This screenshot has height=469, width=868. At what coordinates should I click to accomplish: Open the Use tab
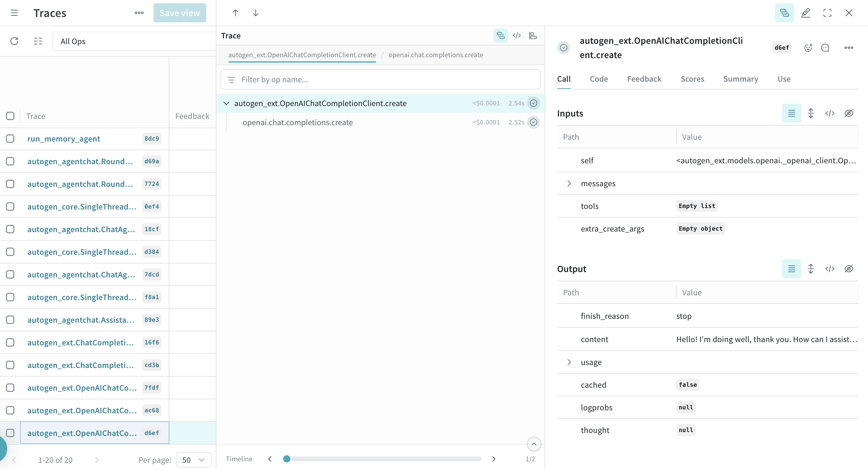pyautogui.click(x=784, y=79)
